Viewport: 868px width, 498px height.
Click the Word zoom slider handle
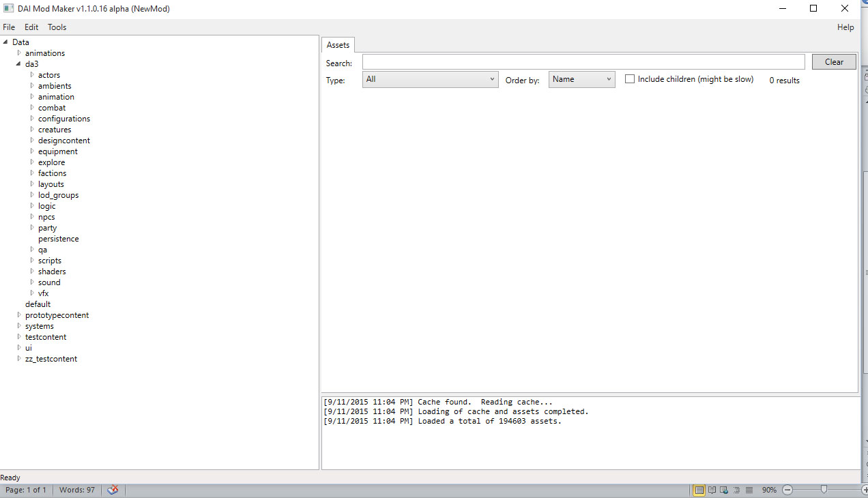click(x=824, y=489)
